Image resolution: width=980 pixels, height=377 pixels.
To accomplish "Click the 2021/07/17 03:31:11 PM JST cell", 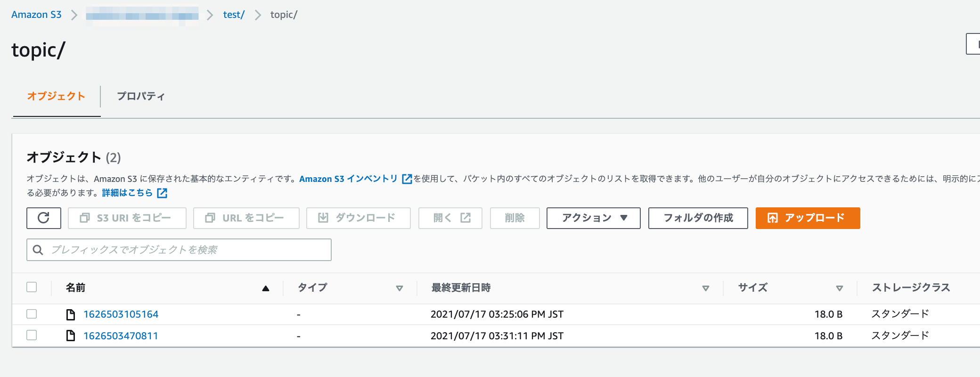I will click(497, 336).
